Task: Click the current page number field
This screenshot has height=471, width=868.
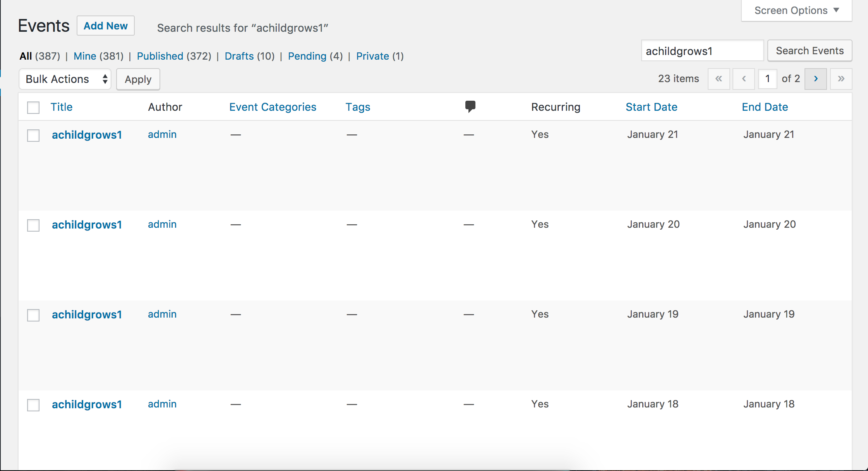Action: [x=767, y=79]
